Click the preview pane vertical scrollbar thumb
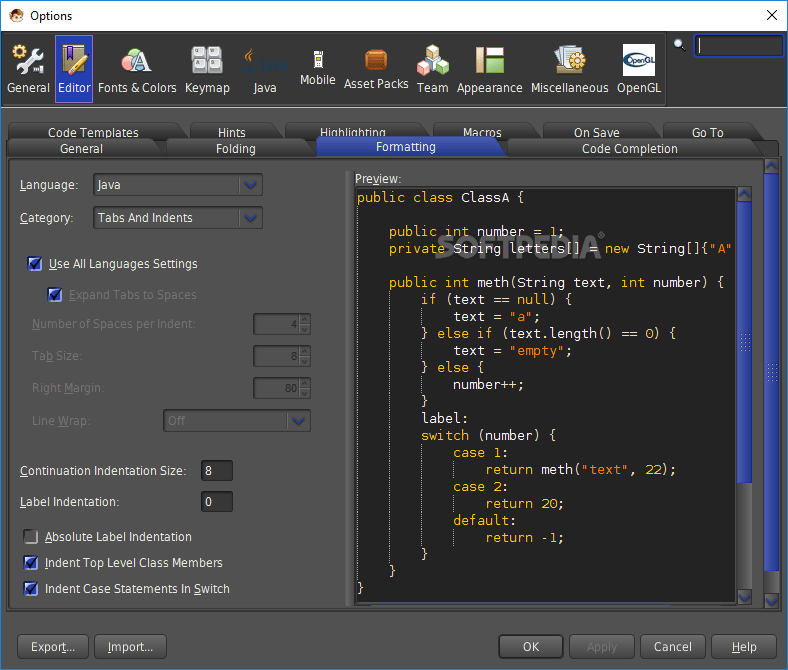 point(745,342)
